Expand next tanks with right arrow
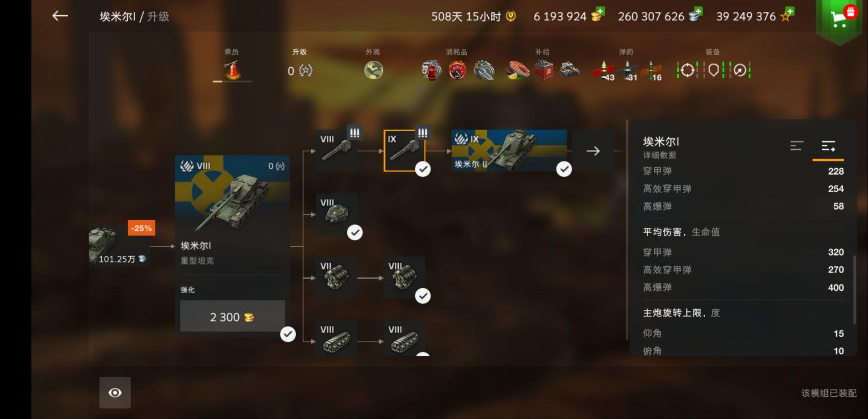868x419 pixels. coord(593,151)
